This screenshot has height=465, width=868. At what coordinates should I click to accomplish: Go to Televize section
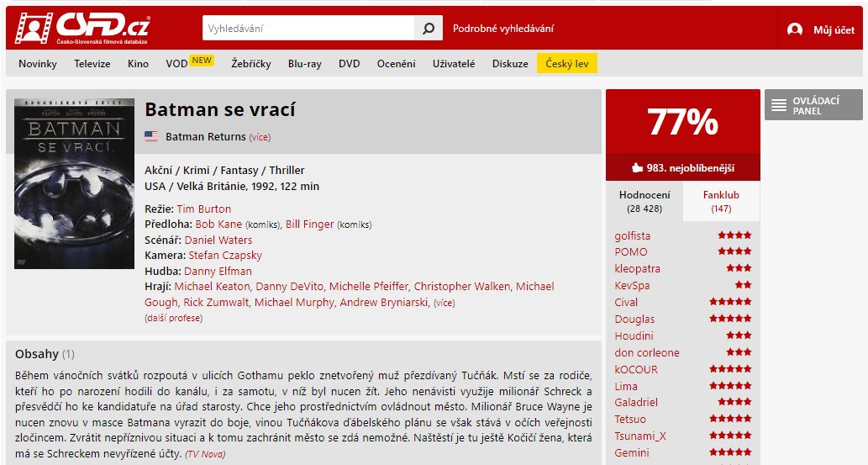[x=92, y=64]
